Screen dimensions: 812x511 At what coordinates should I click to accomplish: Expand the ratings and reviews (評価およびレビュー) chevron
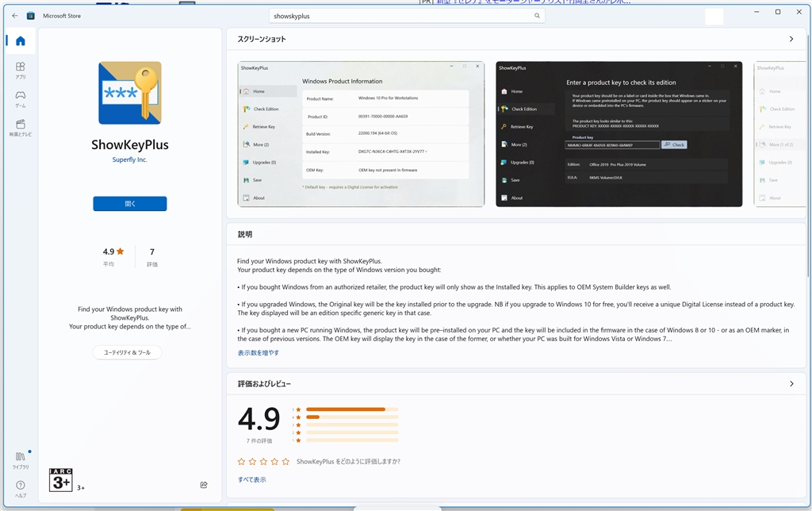tap(791, 383)
